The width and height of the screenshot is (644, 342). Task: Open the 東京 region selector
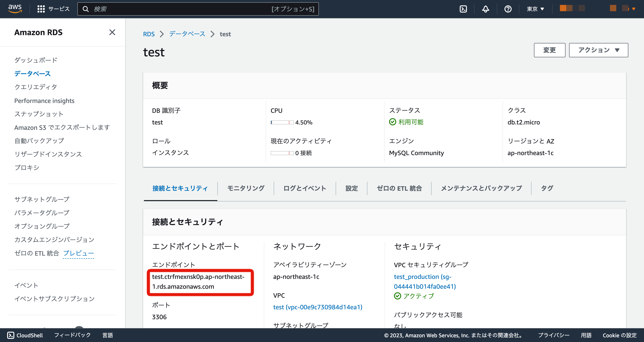[x=535, y=9]
